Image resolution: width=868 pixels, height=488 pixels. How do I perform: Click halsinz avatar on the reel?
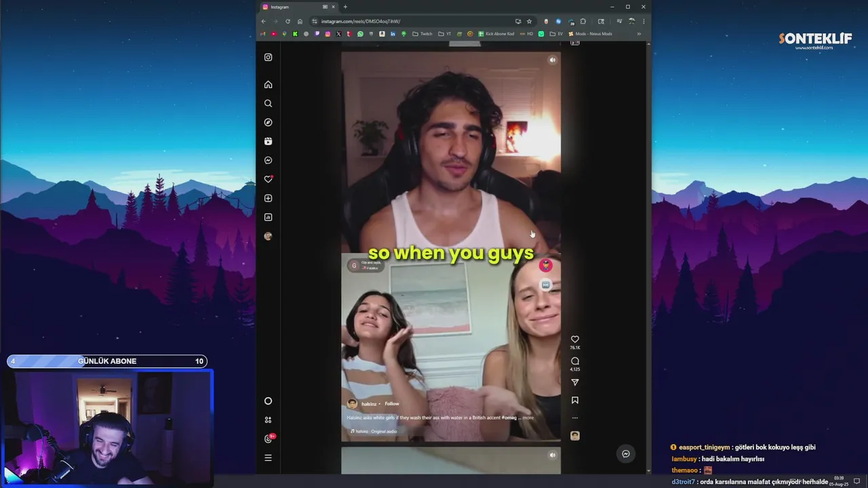[352, 404]
